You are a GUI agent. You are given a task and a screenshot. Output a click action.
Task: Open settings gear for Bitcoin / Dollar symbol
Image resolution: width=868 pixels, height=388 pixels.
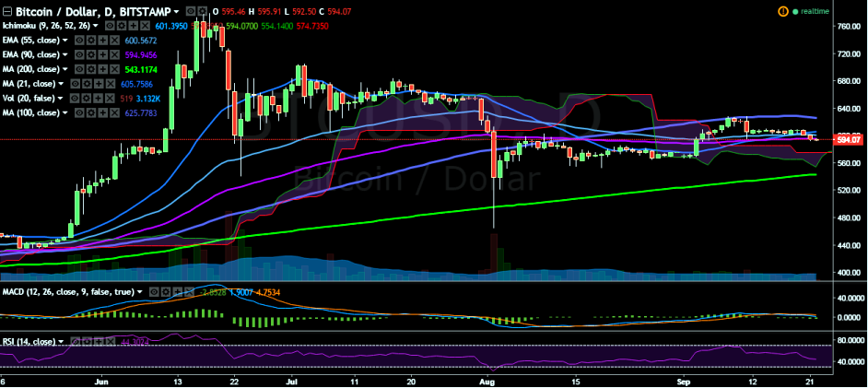203,11
